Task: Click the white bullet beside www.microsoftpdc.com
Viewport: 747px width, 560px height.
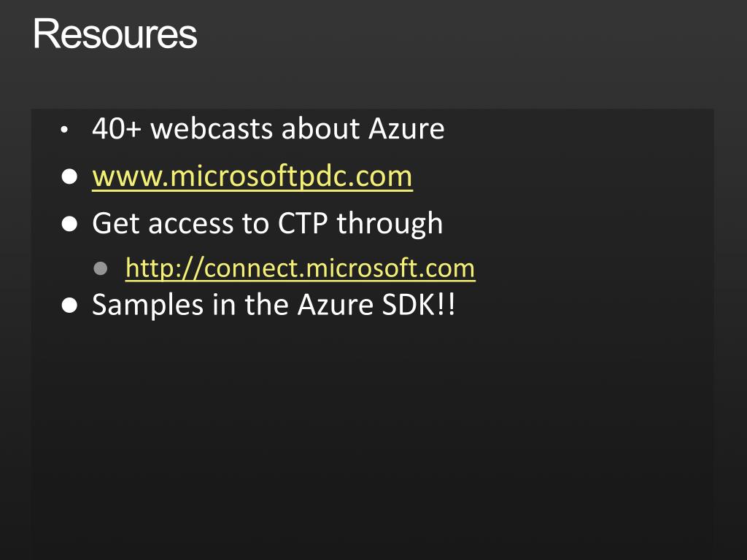Action: tap(69, 176)
